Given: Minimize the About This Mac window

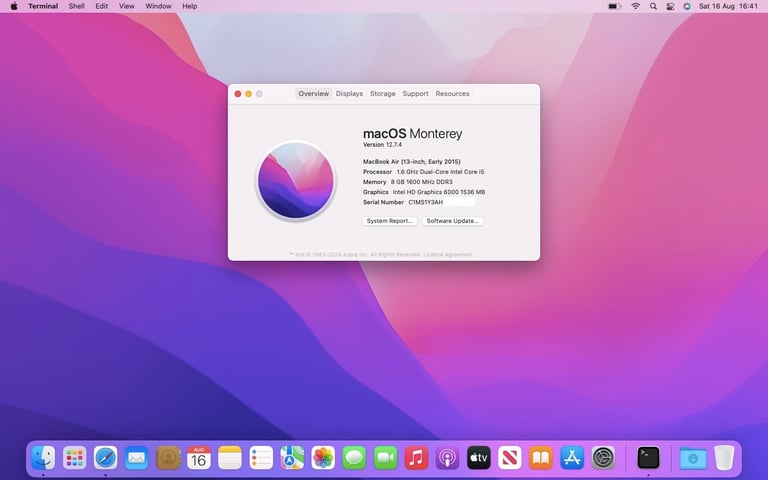Looking at the screenshot, I should point(249,94).
